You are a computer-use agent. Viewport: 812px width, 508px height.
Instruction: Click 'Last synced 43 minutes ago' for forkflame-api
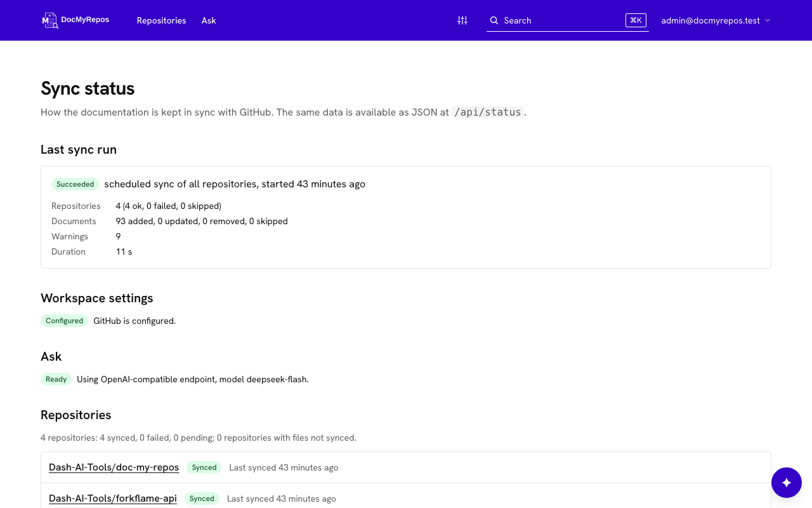pyautogui.click(x=282, y=498)
